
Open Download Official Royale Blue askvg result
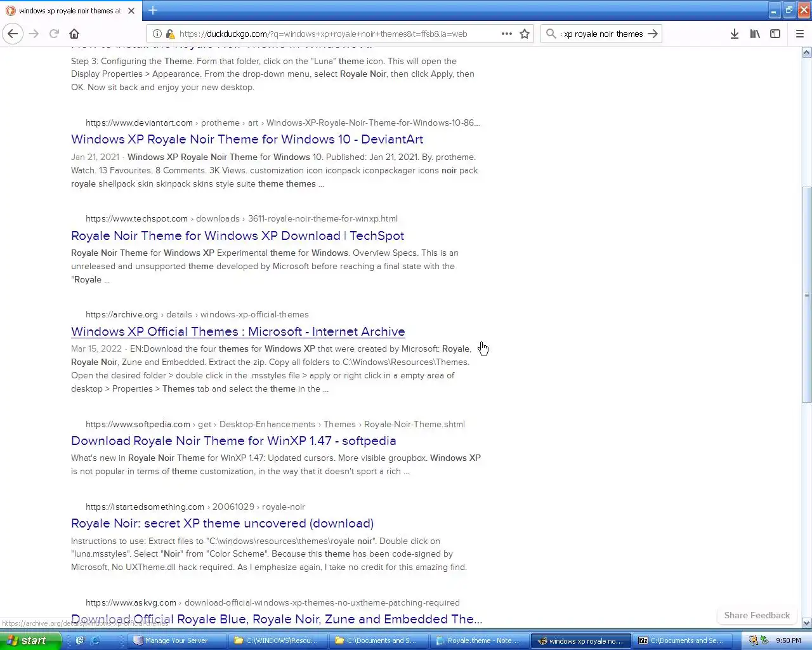pos(277,619)
